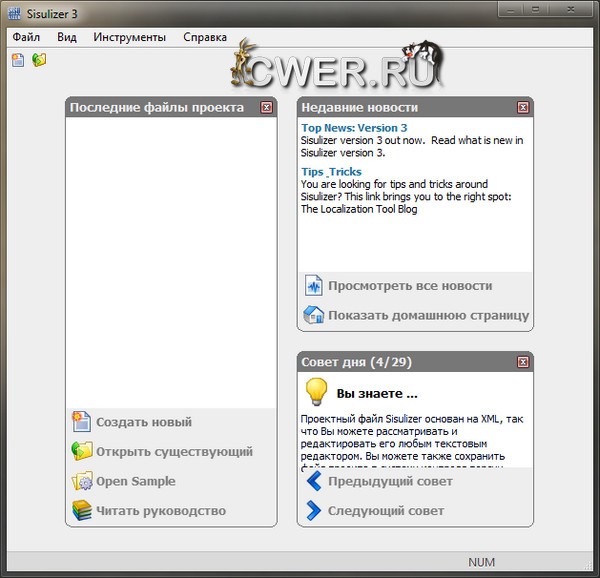The height and width of the screenshot is (578, 600).
Task: Click the Читать руководство books icon
Action: [82, 510]
